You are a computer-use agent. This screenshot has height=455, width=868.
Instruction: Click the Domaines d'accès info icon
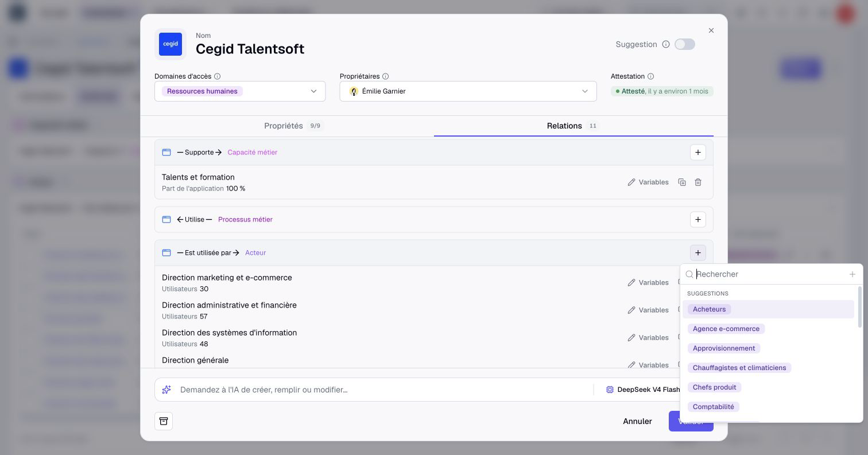coord(218,76)
